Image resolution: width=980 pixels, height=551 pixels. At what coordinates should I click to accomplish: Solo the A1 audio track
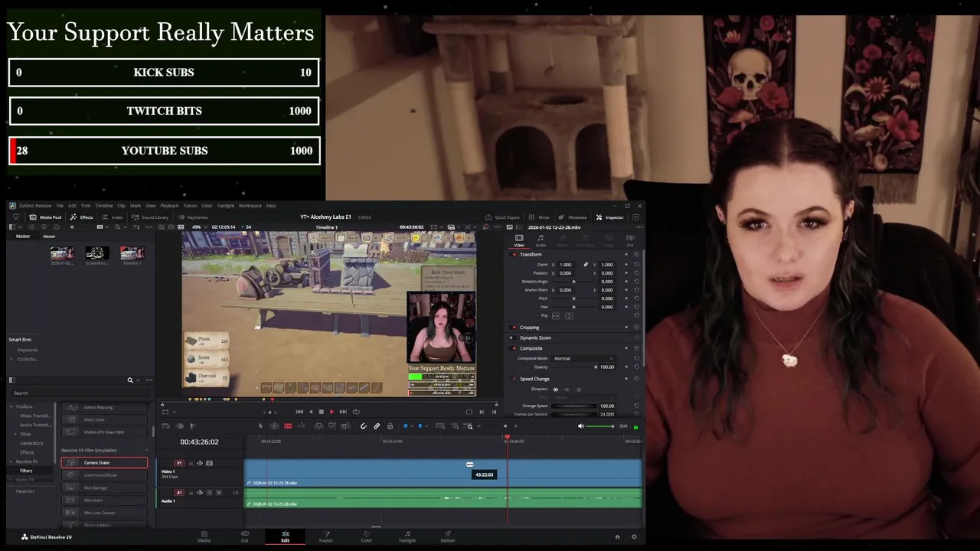pyautogui.click(x=210, y=493)
